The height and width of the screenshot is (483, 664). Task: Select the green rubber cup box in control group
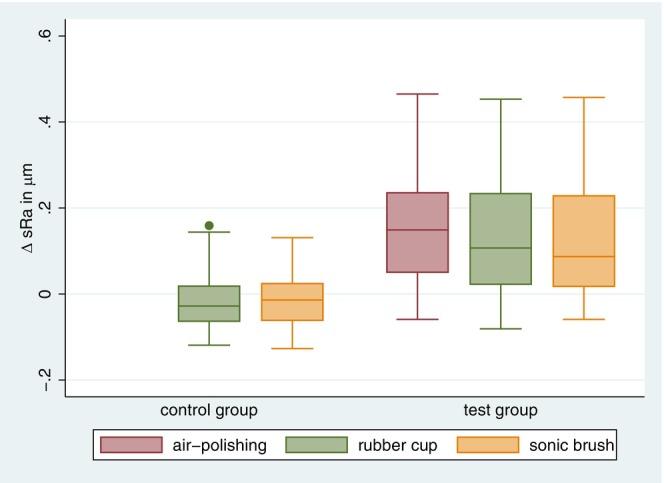tap(209, 303)
